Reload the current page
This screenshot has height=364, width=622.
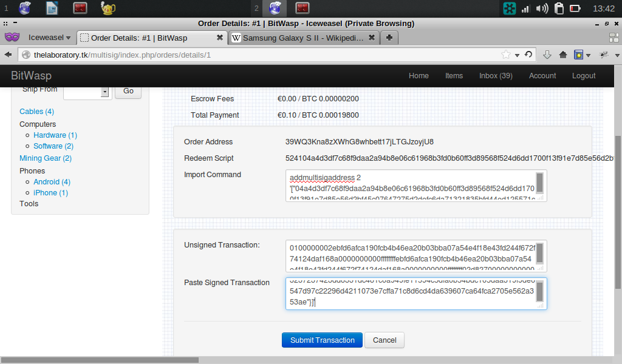528,55
